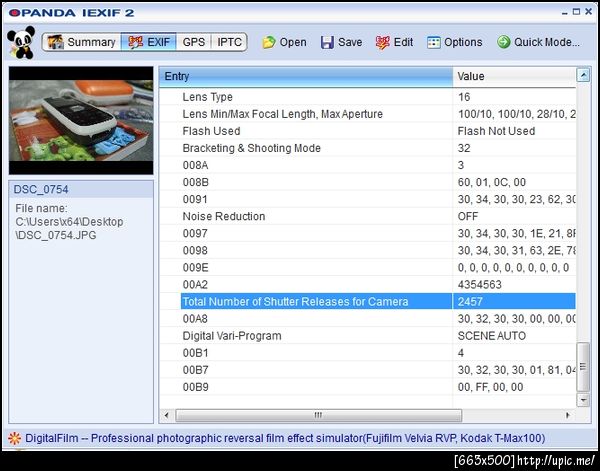Maximize the Panda IEXIF 2 window
Viewport: 600px width, 471px height.
click(x=576, y=12)
